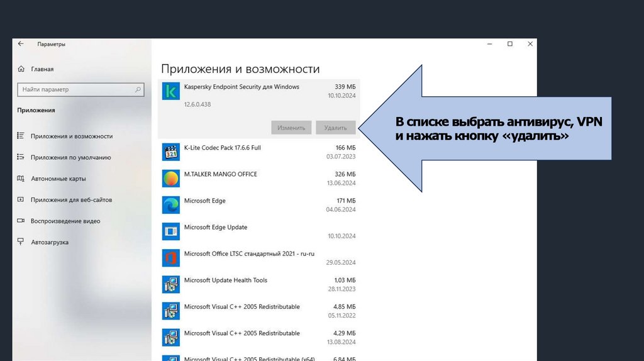Open Автозагрузка section
This screenshot has width=644, height=361.
pyautogui.click(x=50, y=242)
